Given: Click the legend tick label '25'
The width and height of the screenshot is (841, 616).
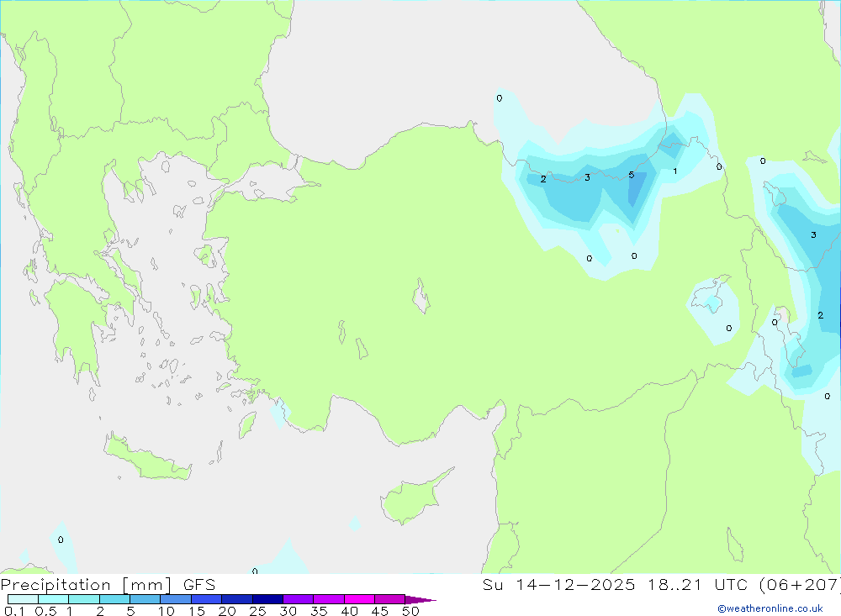Looking at the screenshot, I should click(x=258, y=611).
